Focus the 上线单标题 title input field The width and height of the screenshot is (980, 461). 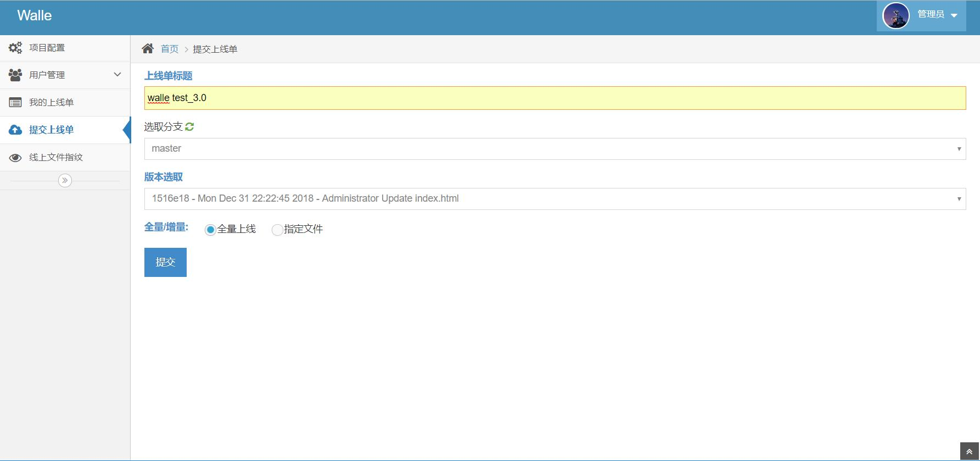tap(555, 98)
